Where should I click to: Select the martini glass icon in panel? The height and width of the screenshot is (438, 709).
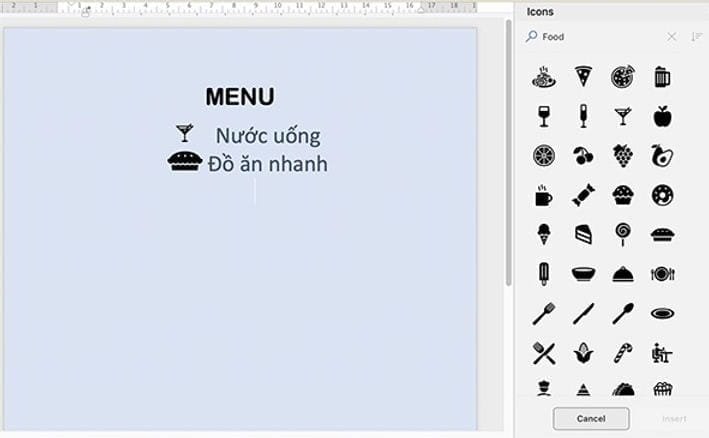(x=623, y=117)
